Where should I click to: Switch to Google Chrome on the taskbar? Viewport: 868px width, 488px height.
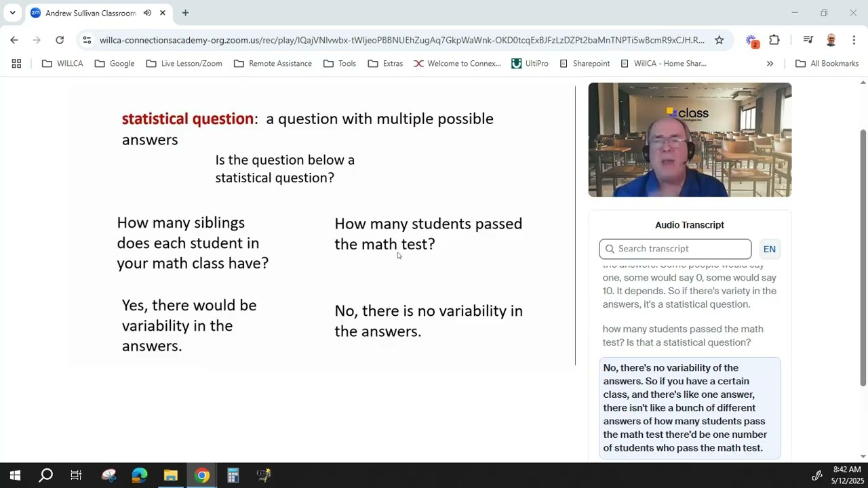201,476
